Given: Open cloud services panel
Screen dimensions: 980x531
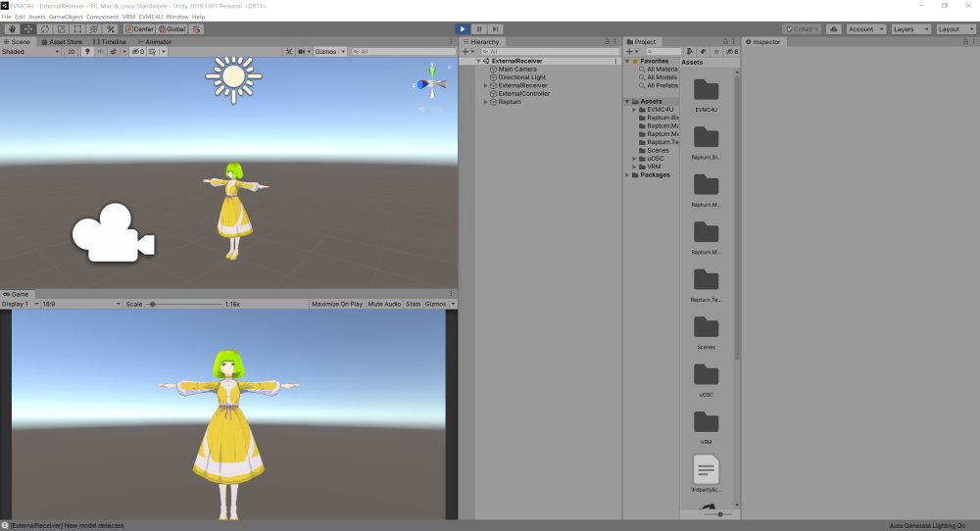Looking at the screenshot, I should click(x=834, y=28).
